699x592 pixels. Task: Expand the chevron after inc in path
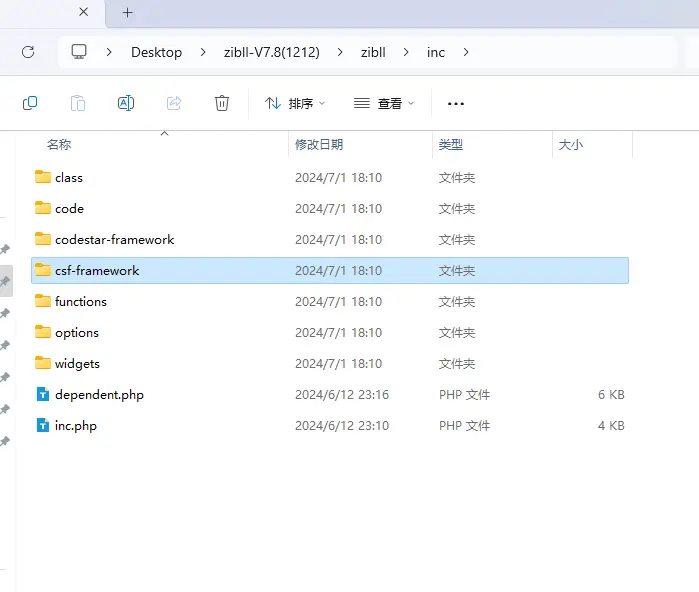(465, 52)
